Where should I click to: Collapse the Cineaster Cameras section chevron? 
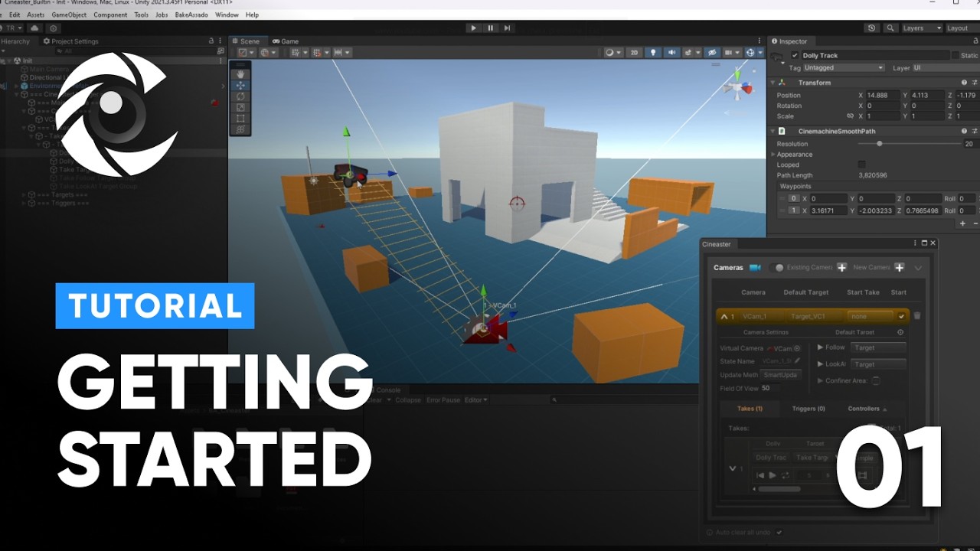coord(918,268)
